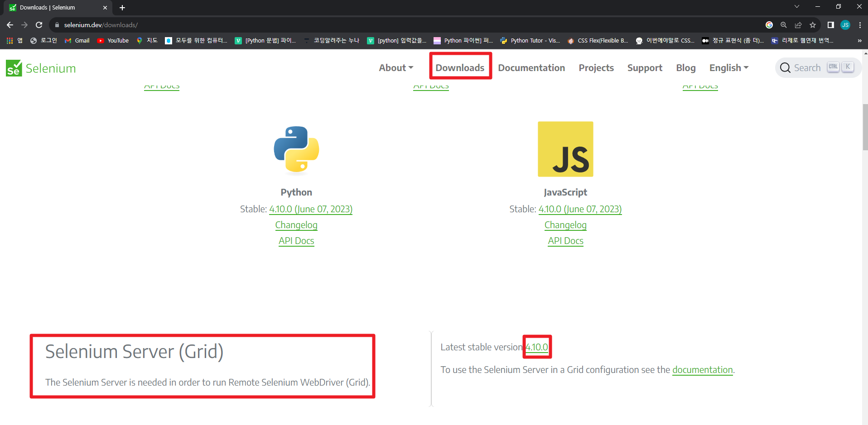Click the site lock icon in address bar
868x425 pixels.
pyautogui.click(x=57, y=25)
